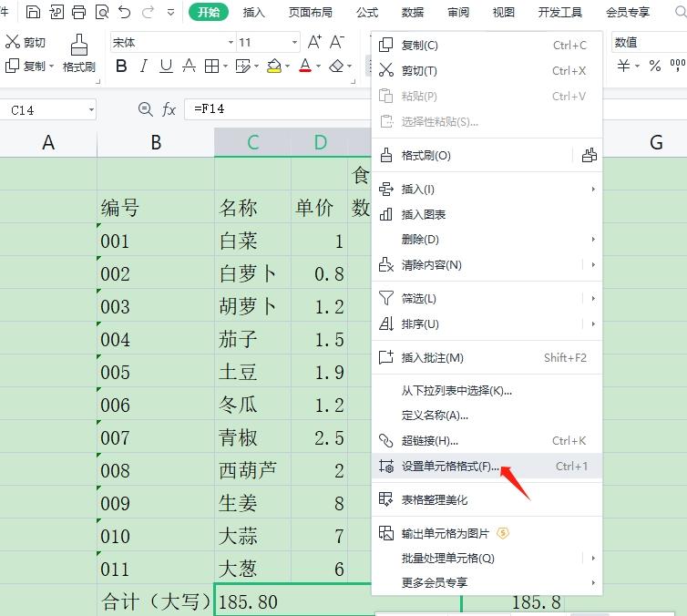Choose 剪切(T) in context menu
This screenshot has height=616, width=687.
coord(487,70)
